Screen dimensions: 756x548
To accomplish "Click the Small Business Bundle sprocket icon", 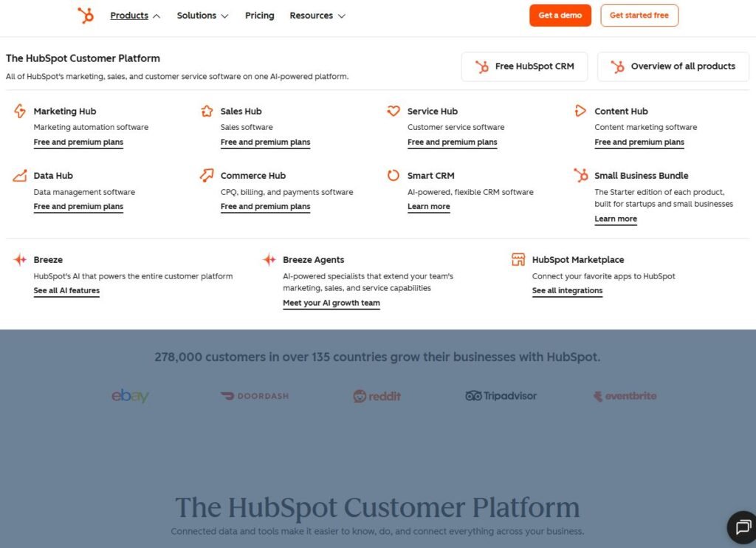I will (x=580, y=175).
